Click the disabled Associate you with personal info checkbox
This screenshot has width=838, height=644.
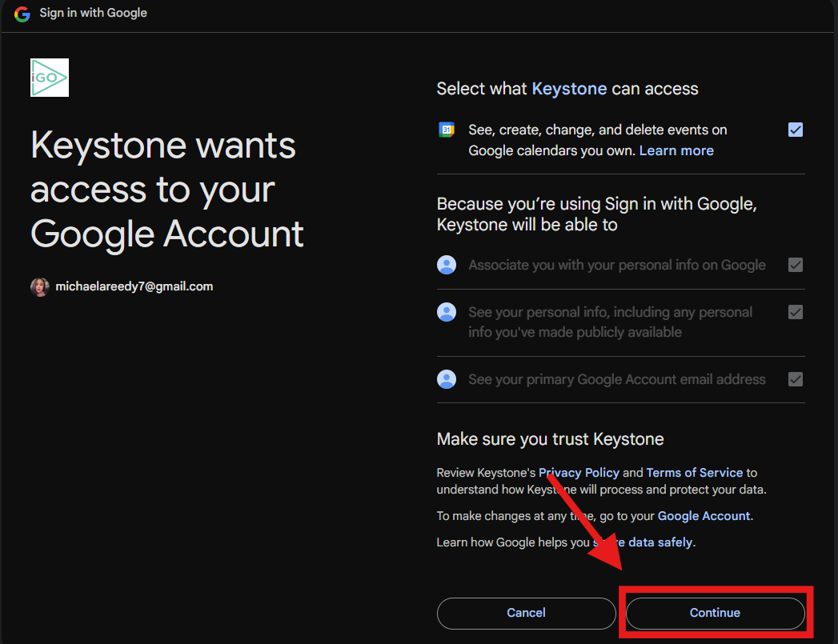point(796,265)
